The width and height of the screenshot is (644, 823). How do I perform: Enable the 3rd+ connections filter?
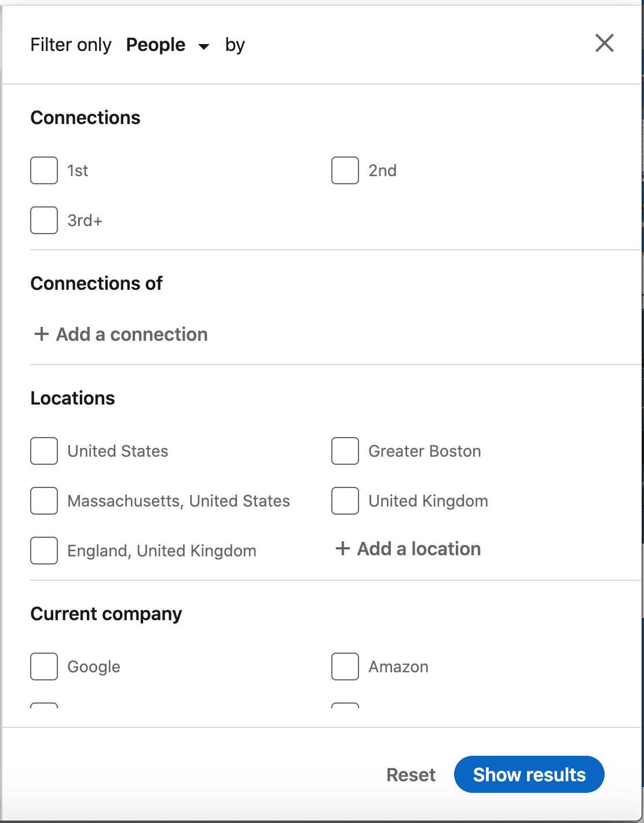[x=43, y=220]
